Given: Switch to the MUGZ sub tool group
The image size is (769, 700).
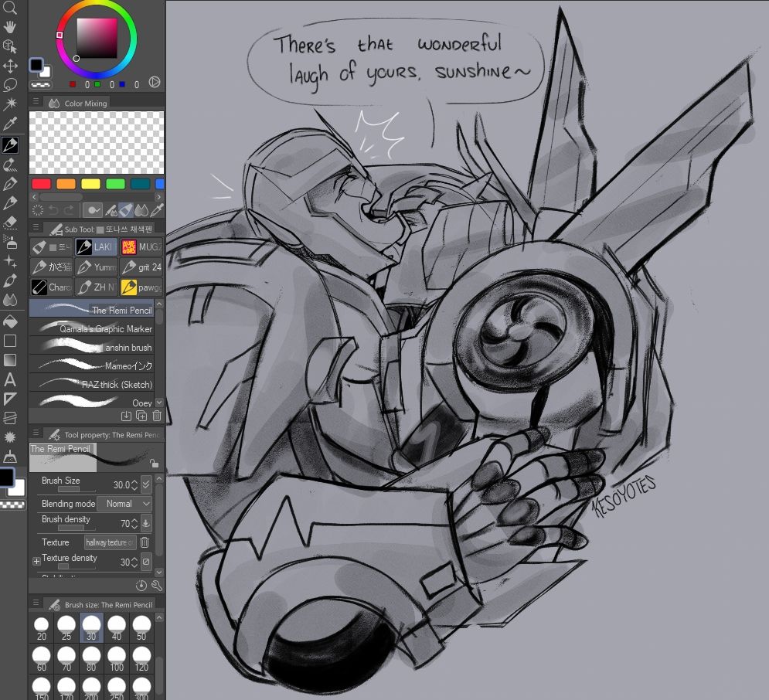Looking at the screenshot, I should [141, 247].
